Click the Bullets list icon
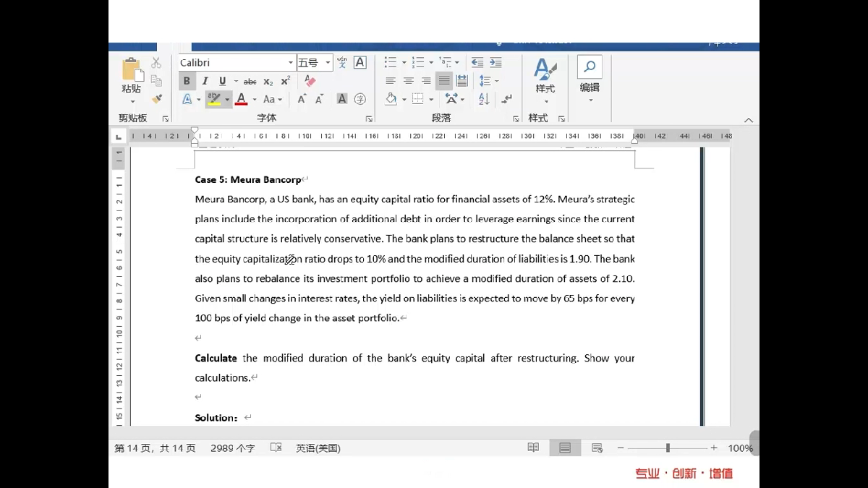 391,63
